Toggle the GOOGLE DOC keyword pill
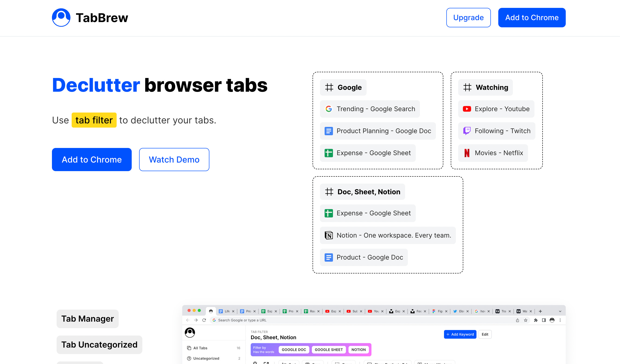 click(x=294, y=349)
